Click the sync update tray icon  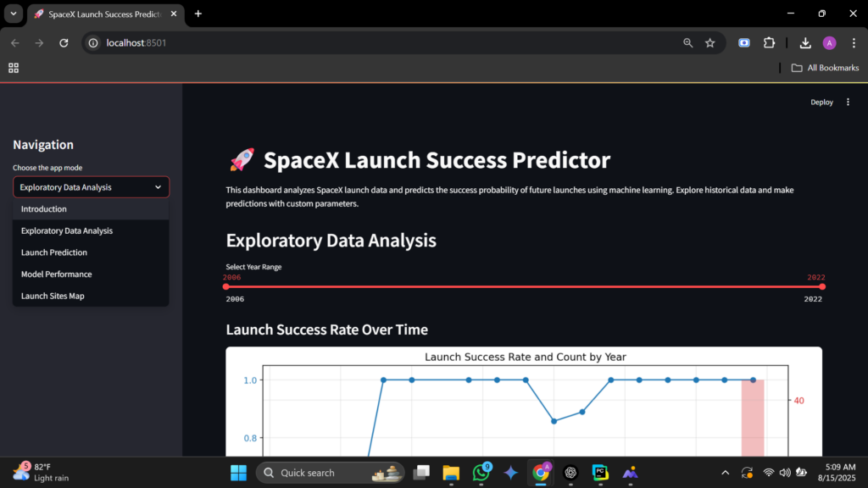coord(747,473)
